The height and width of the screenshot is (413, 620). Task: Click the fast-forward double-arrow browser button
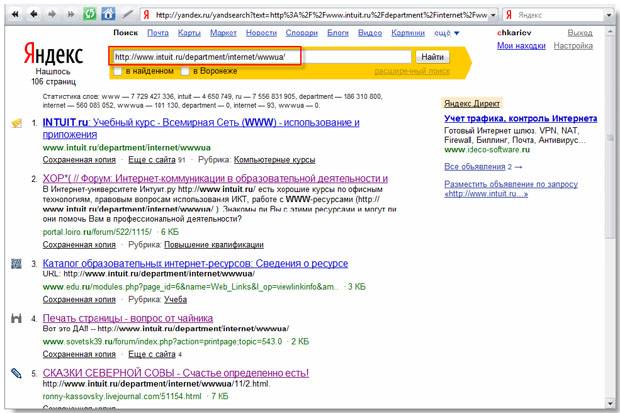click(x=71, y=15)
